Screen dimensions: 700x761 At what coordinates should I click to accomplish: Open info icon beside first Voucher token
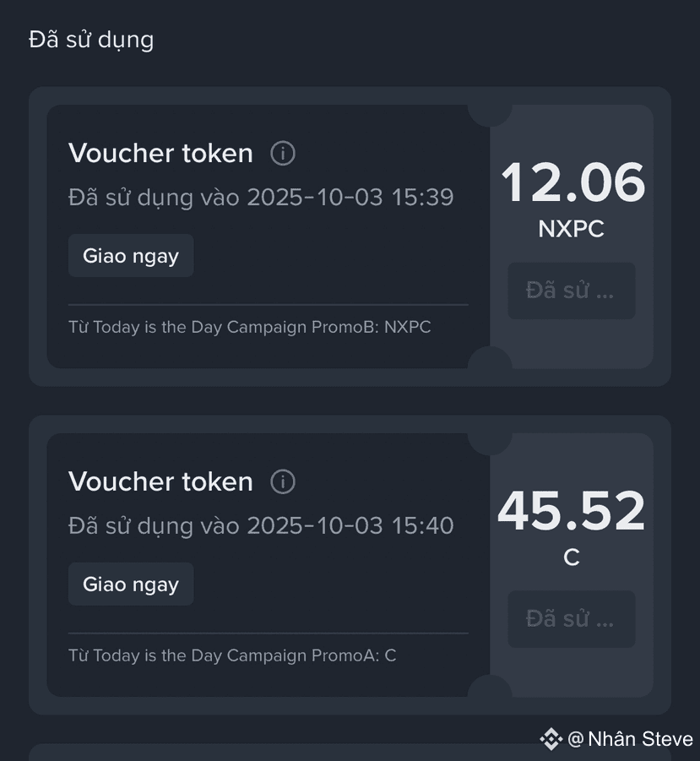tap(283, 154)
